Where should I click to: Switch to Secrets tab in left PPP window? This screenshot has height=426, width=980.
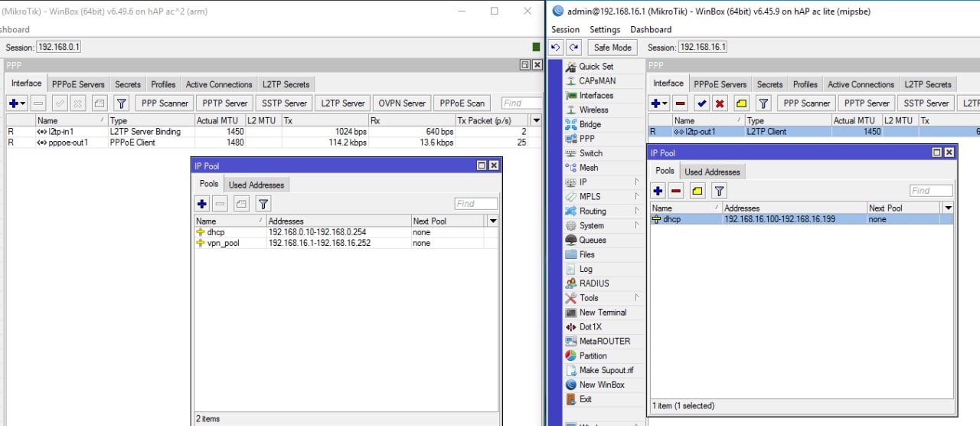point(128,84)
